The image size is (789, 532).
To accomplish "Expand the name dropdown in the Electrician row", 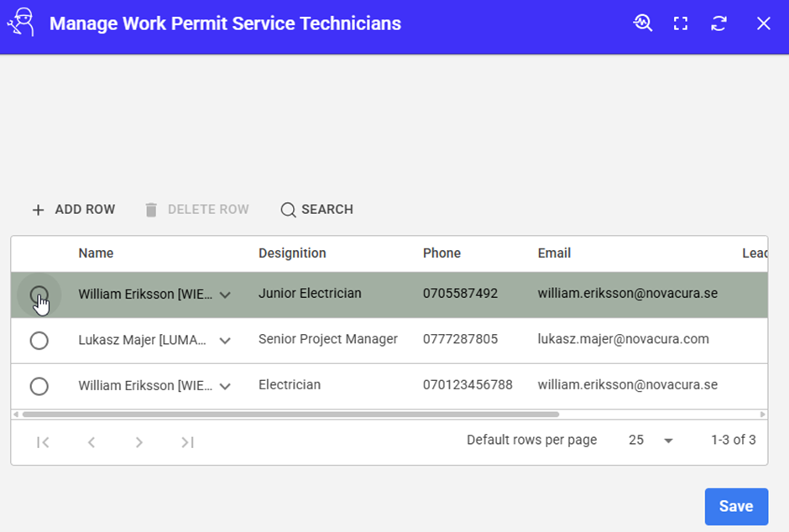I will coord(225,386).
